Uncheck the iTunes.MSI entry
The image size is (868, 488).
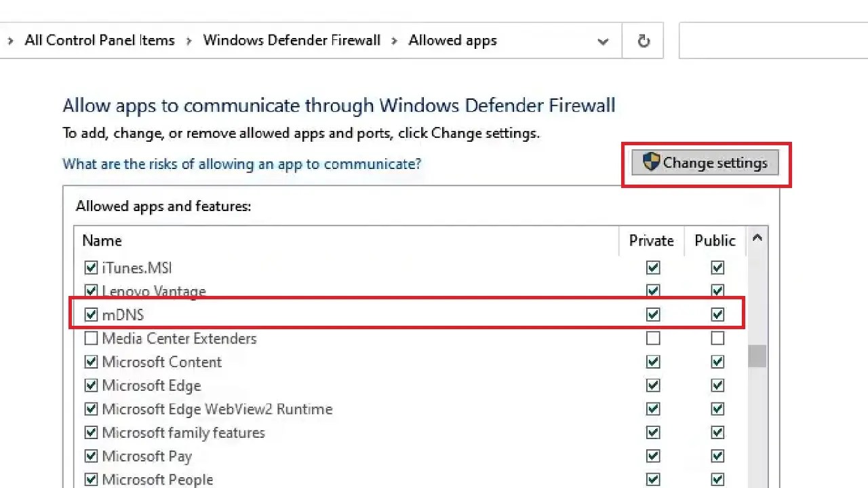[x=91, y=267]
